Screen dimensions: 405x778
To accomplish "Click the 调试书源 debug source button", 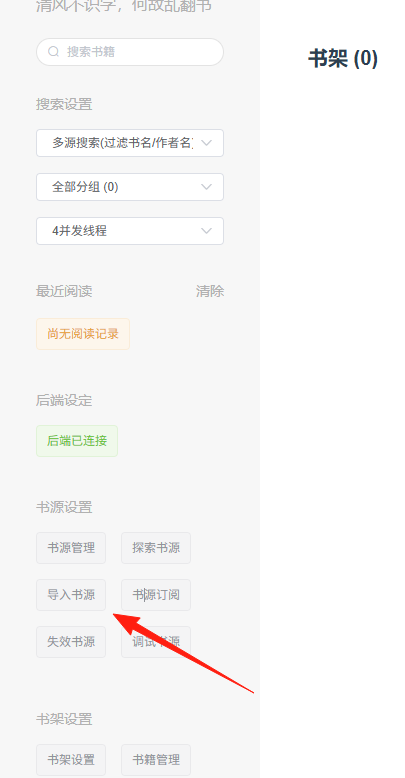I will [156, 642].
